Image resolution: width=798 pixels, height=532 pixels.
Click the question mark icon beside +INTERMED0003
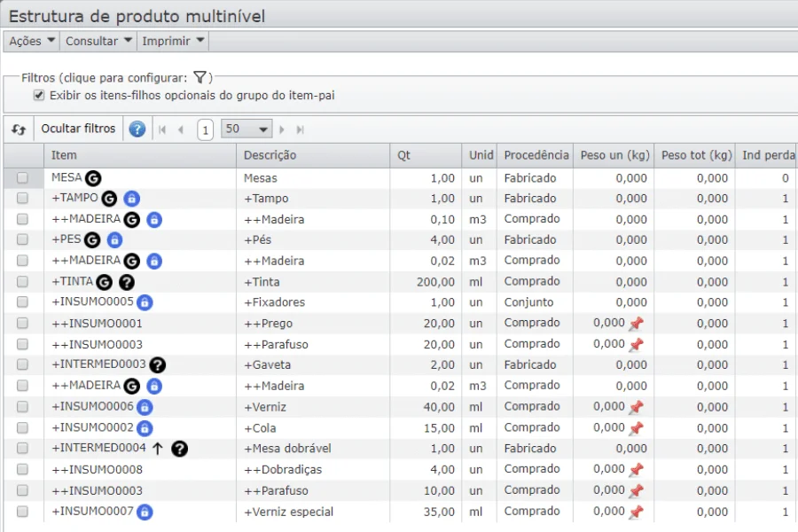point(158,365)
